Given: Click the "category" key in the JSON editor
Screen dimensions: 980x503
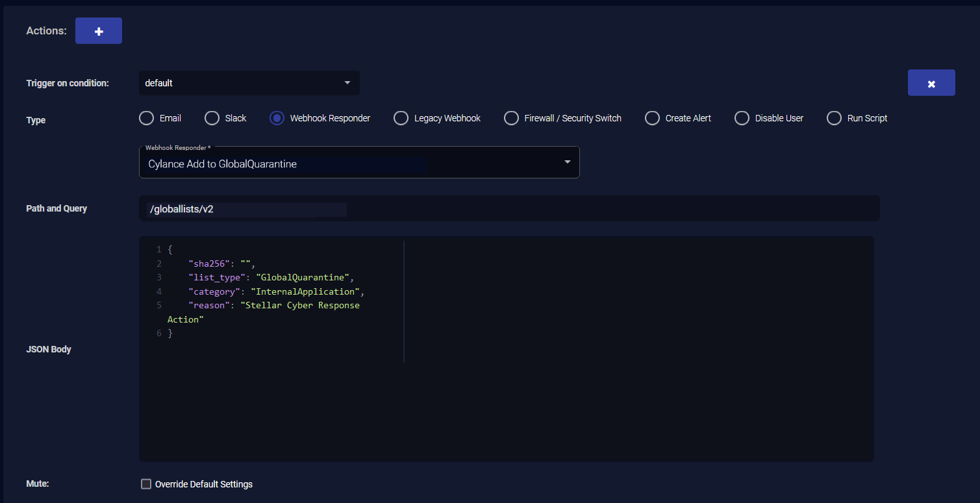Looking at the screenshot, I should click(x=214, y=291).
